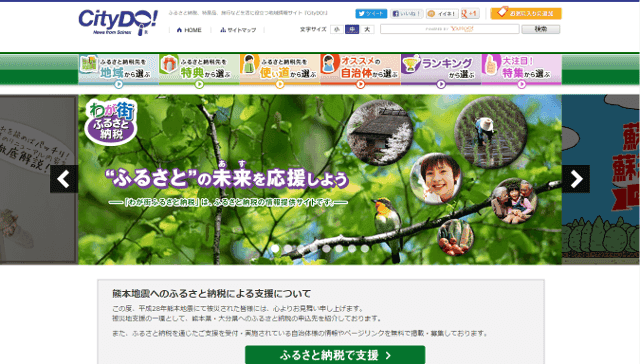The image size is (640, 364).
Task: Set font size to 中 (medium)
Action: [352, 29]
